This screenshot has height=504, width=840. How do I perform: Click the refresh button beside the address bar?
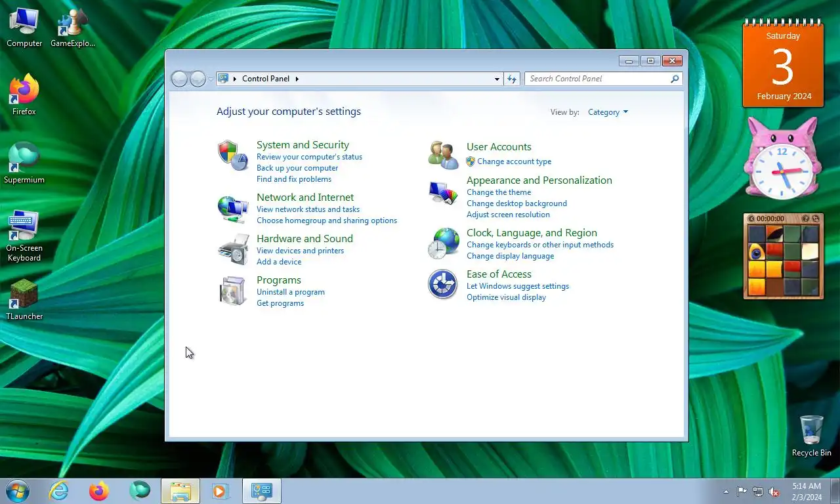coord(512,79)
